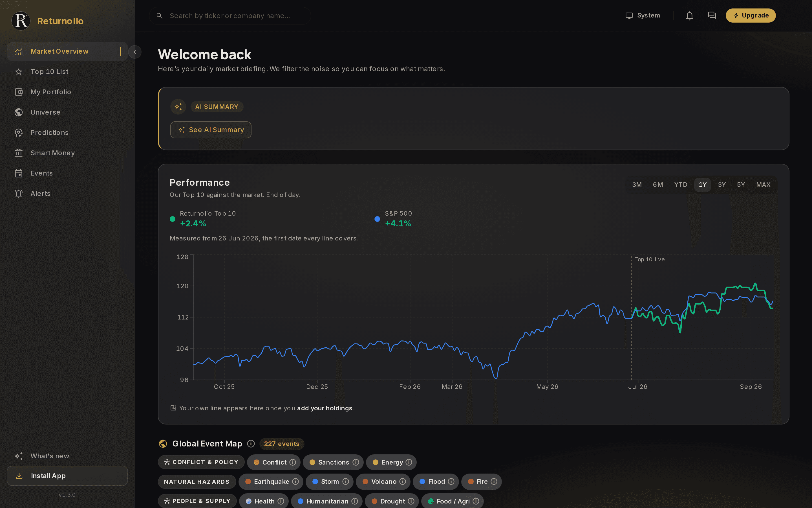
Task: Click the Upgrade button
Action: (751, 16)
